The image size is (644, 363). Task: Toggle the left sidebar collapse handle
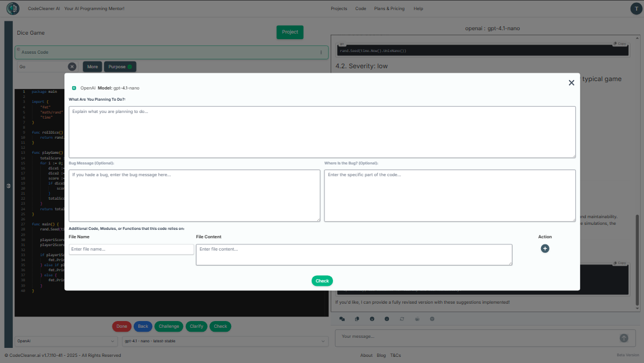8,186
